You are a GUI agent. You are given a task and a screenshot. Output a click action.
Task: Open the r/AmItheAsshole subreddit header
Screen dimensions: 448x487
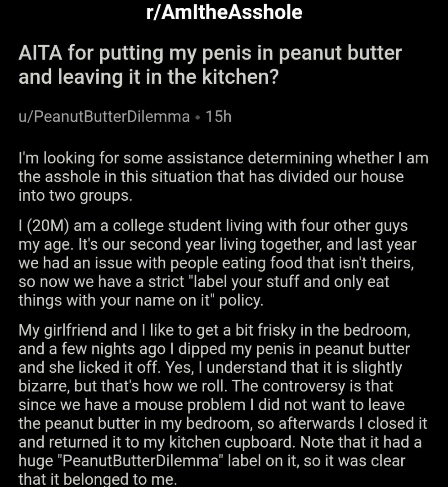(x=224, y=13)
